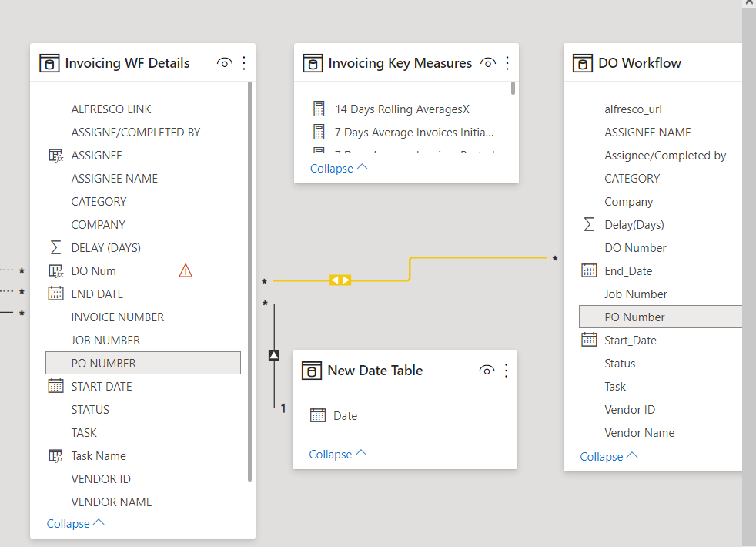
Task: Collapse the New Date Table
Action: click(x=338, y=455)
